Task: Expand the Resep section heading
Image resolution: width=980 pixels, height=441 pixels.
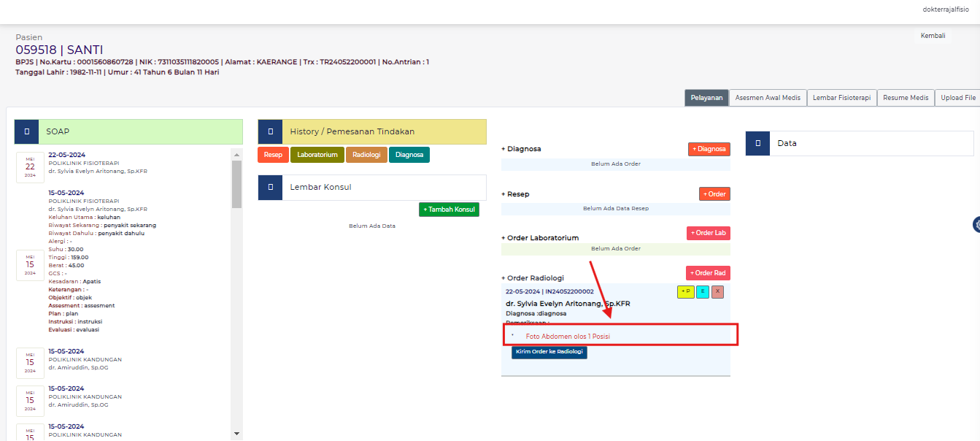Action: tap(515, 194)
